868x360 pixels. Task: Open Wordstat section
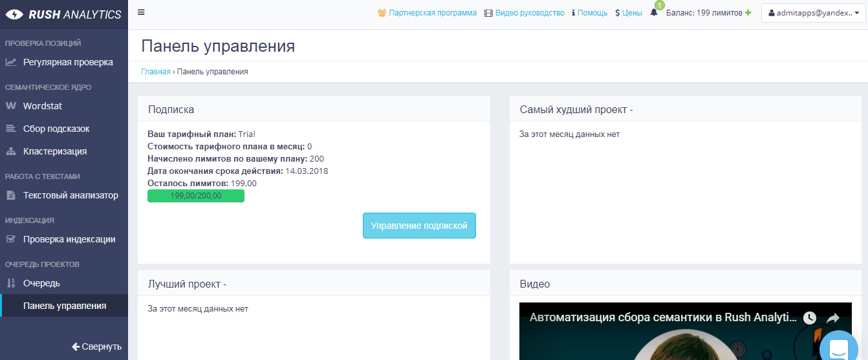coord(64,106)
